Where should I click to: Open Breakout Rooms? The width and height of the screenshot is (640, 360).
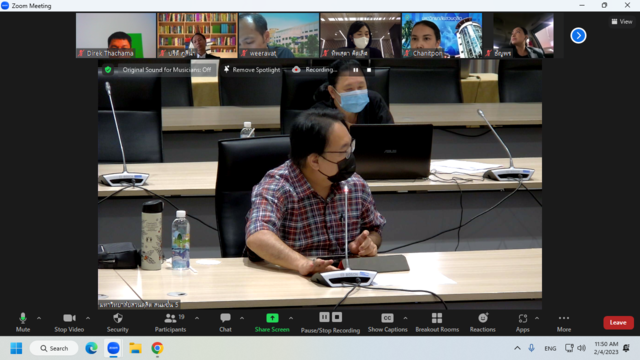[437, 322]
